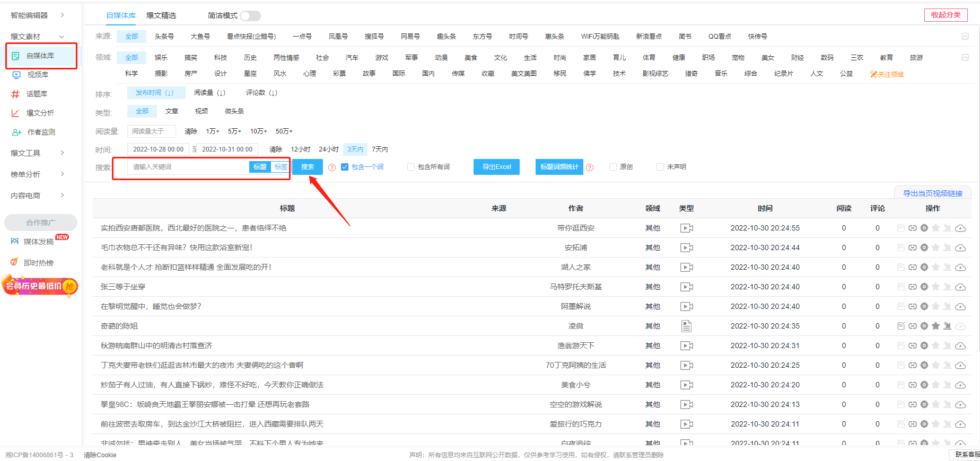Expand the 榜单分析 menu
The image size is (980, 461).
[x=38, y=174]
